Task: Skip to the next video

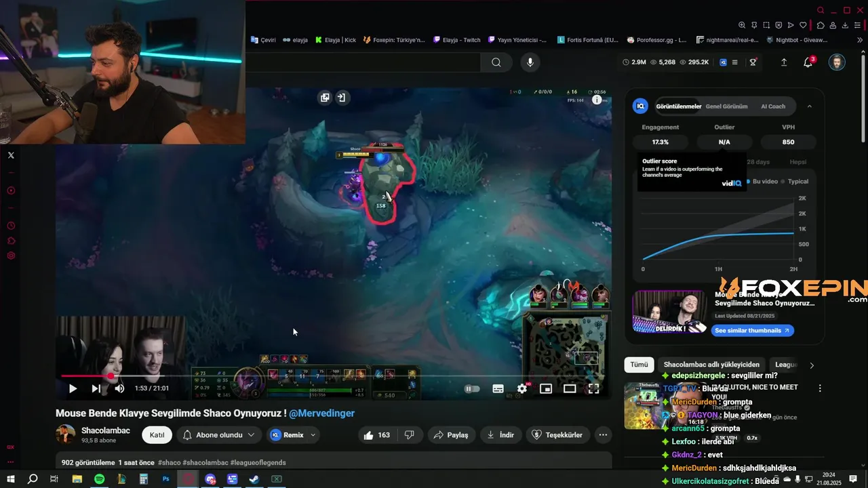Action: pos(96,388)
